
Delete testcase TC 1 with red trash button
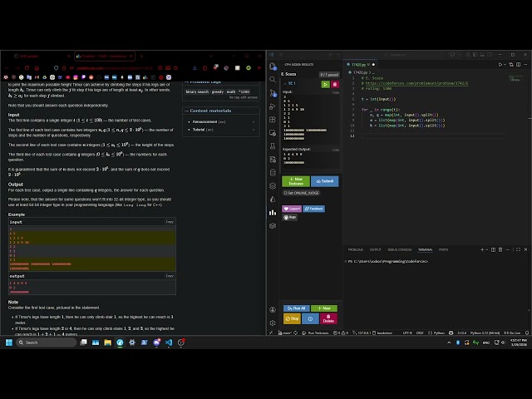pyautogui.click(x=334, y=84)
